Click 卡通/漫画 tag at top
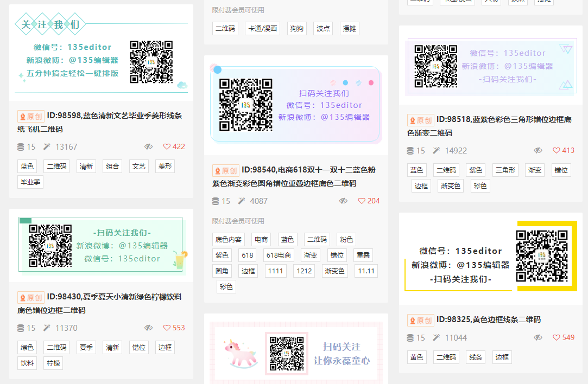 (263, 28)
